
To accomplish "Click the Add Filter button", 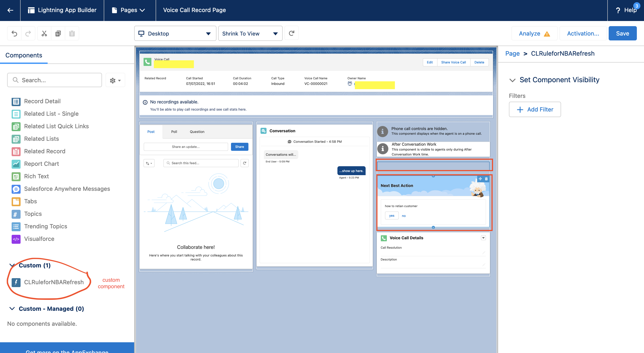I will [535, 109].
